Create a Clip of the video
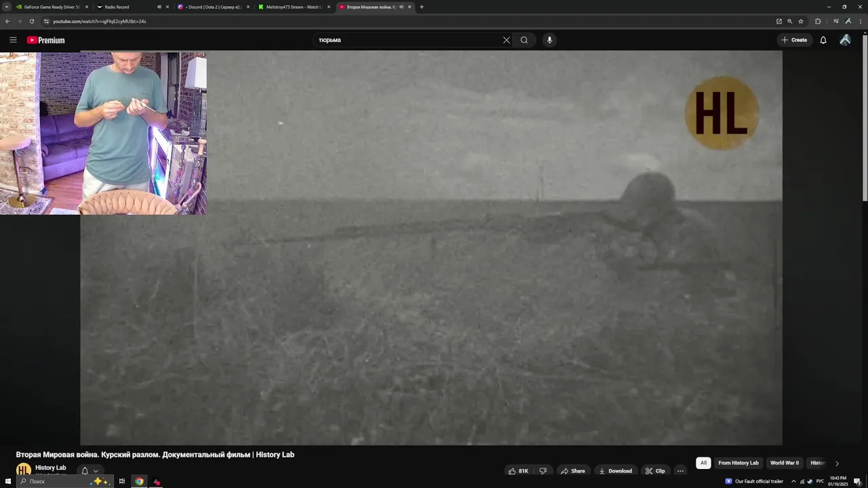 655,471
